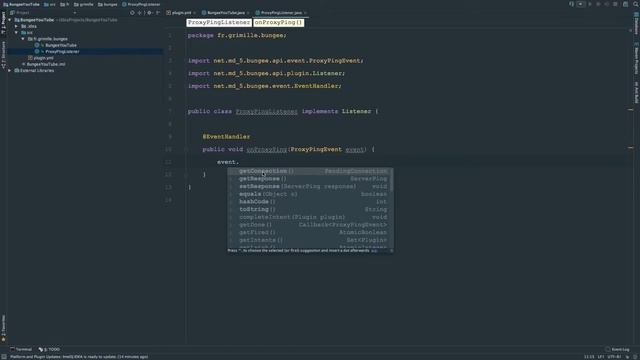
Task: Open the TODO tool window
Action: click(49, 349)
